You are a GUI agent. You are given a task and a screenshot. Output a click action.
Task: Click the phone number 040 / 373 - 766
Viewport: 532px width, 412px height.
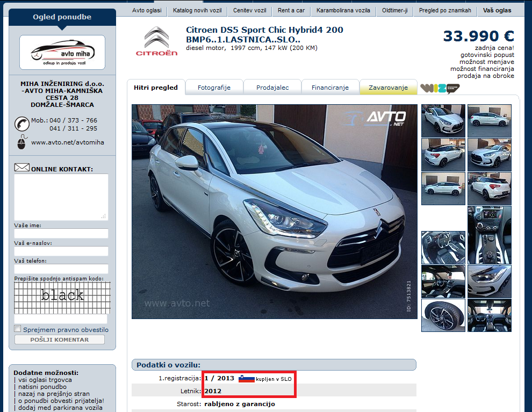73,120
